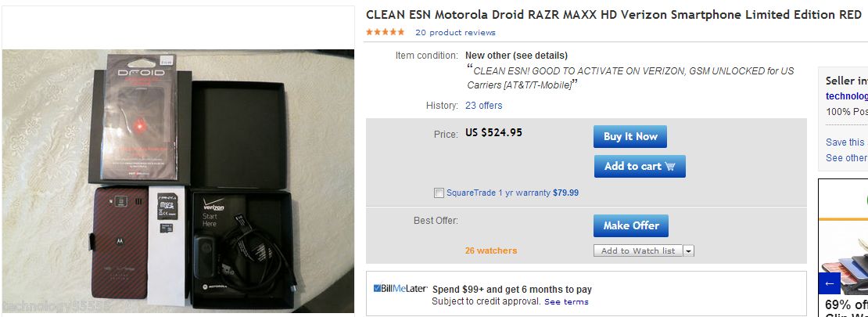Click the previous arrow on the ad carousel
The height and width of the screenshot is (317, 868).
click(830, 283)
